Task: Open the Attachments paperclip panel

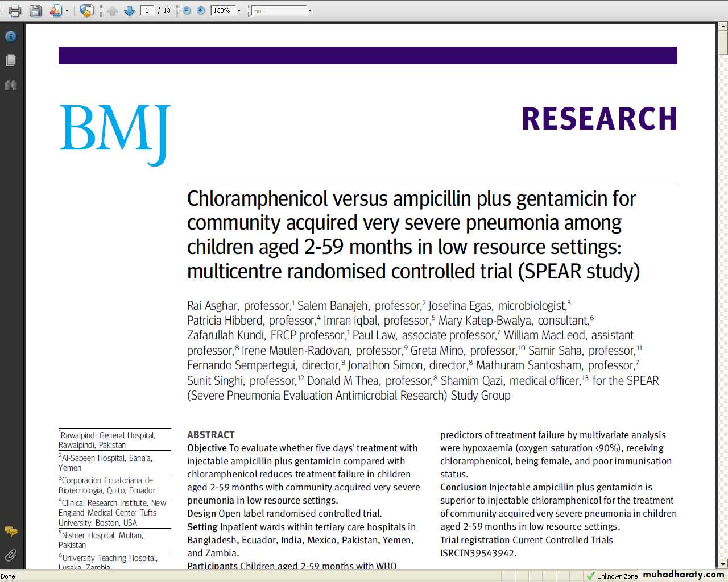Action: click(x=10, y=555)
